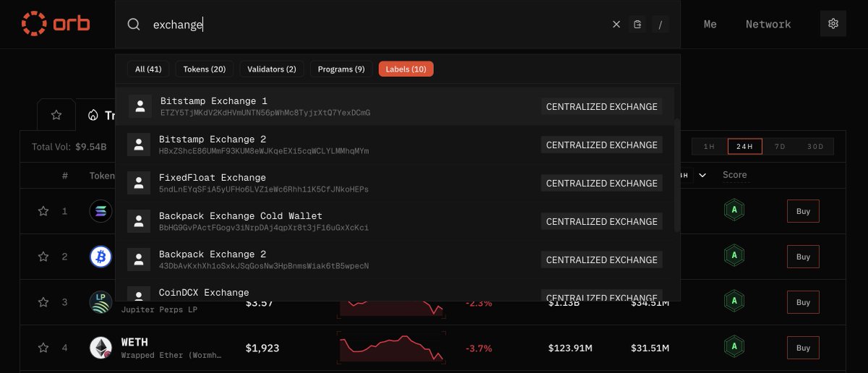Click Buy for WETH
This screenshot has width=868, height=373.
coord(803,348)
